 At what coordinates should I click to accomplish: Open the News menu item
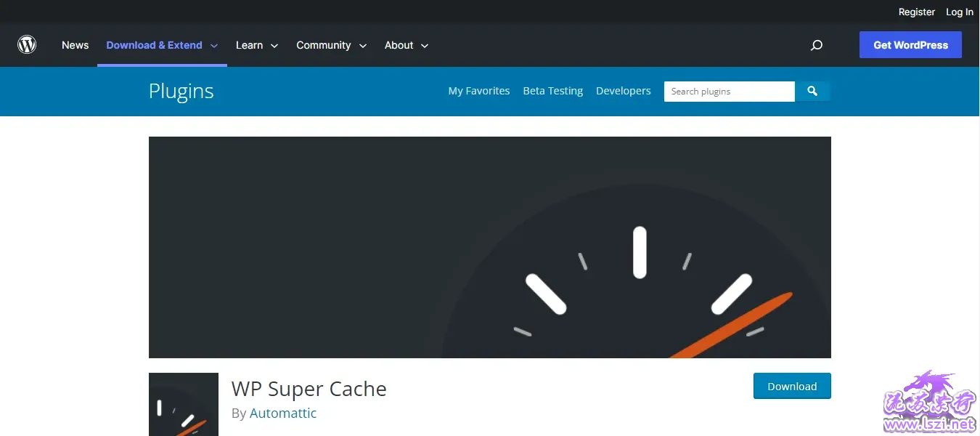pyautogui.click(x=75, y=45)
